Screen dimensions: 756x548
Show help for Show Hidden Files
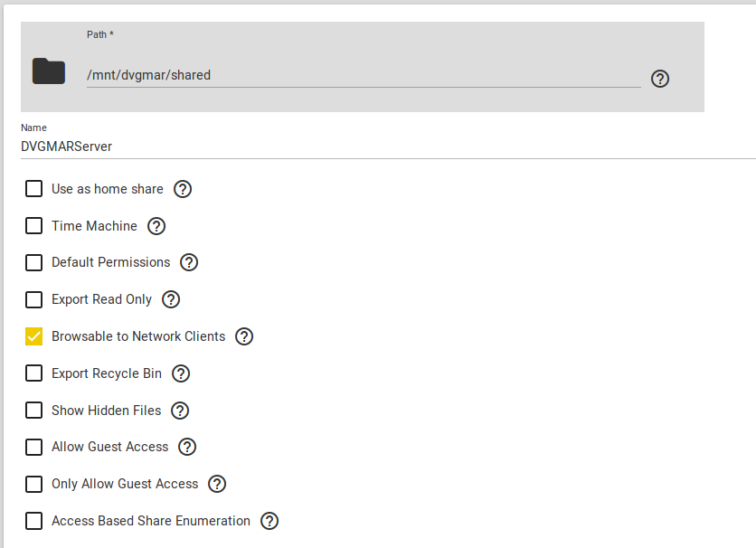pyautogui.click(x=180, y=411)
